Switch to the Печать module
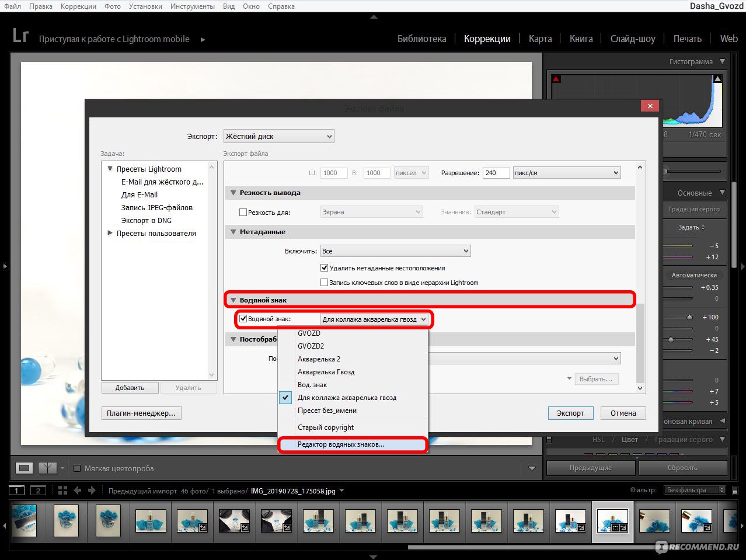This screenshot has width=746, height=560. click(687, 39)
